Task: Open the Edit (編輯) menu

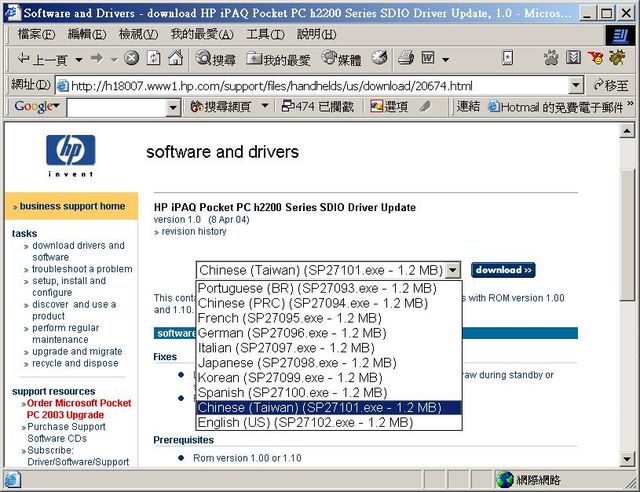Action: tap(87, 34)
